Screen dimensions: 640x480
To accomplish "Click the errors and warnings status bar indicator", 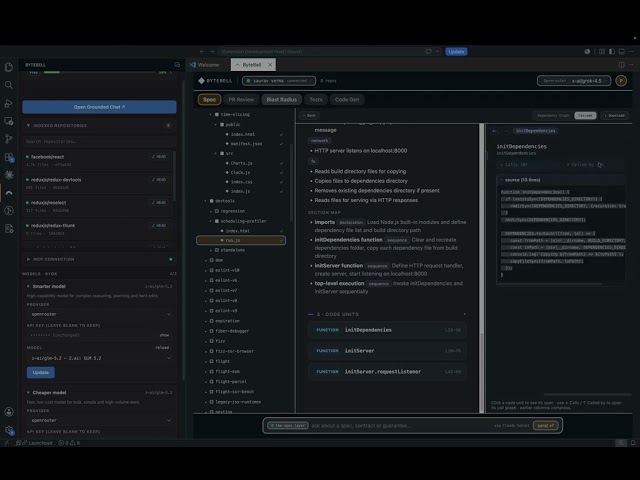I will coord(69,443).
